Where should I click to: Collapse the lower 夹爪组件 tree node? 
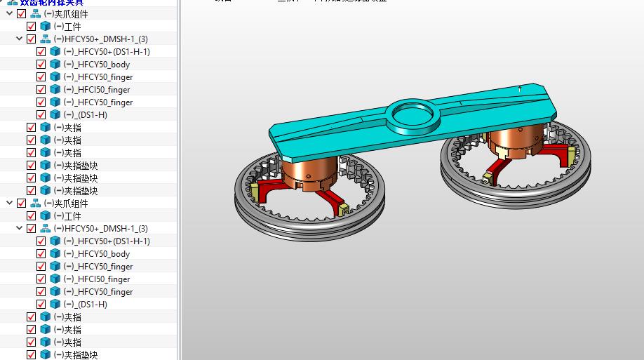[9, 203]
